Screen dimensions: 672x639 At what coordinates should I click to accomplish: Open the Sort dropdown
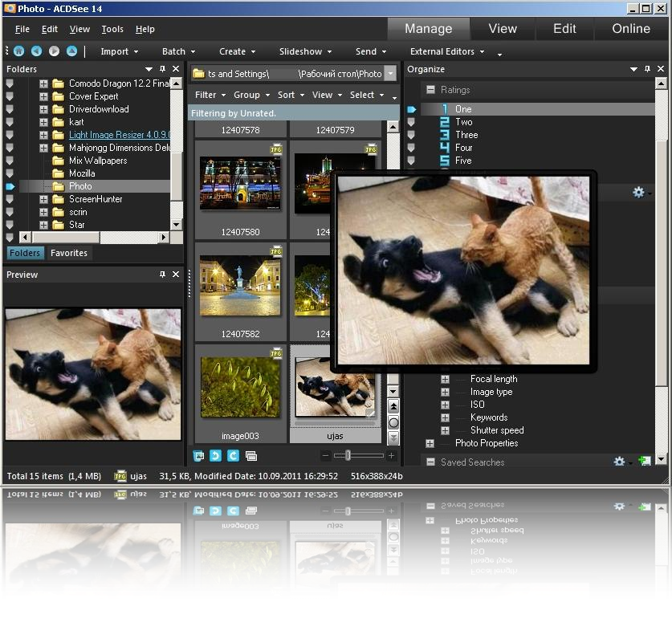pos(291,95)
